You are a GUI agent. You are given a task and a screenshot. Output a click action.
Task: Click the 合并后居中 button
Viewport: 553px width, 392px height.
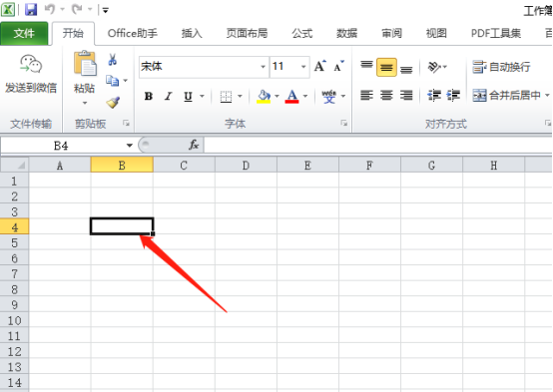pos(506,95)
